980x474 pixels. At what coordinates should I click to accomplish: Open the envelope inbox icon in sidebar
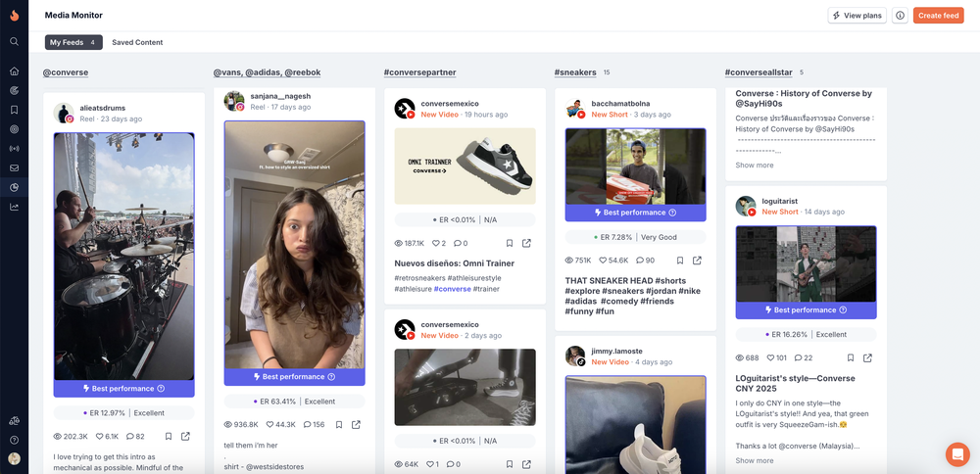[15, 168]
